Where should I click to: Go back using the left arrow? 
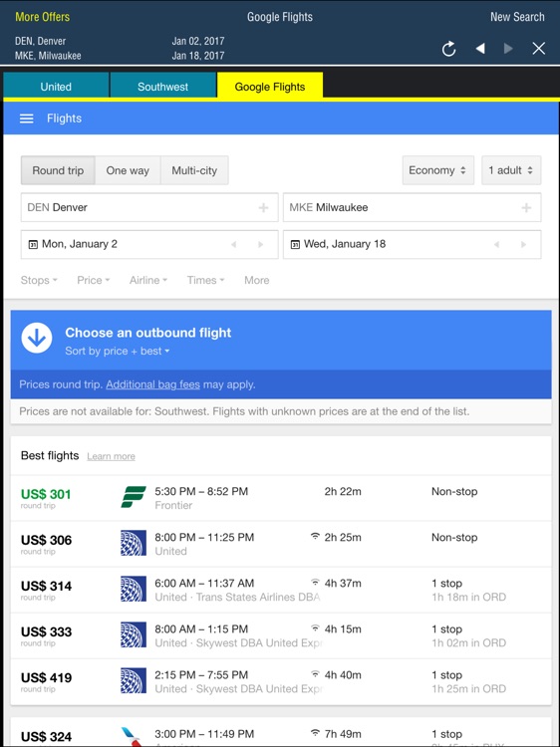pyautogui.click(x=480, y=49)
